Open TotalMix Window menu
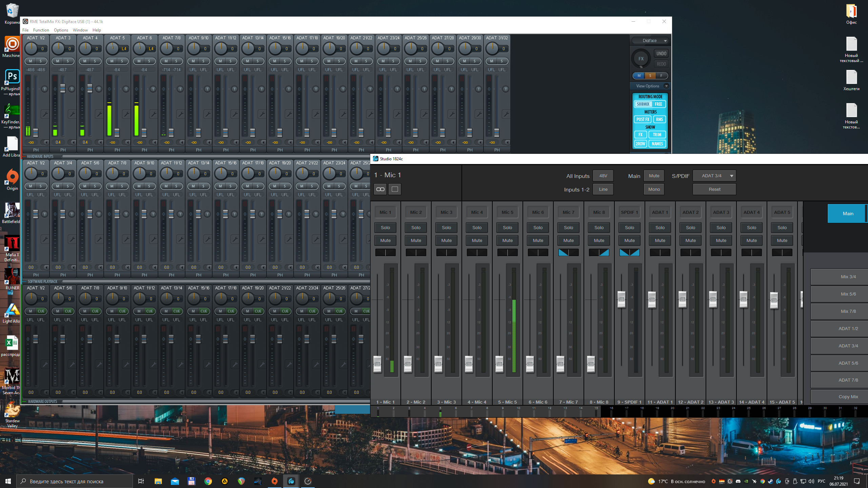The image size is (868, 488). [80, 30]
